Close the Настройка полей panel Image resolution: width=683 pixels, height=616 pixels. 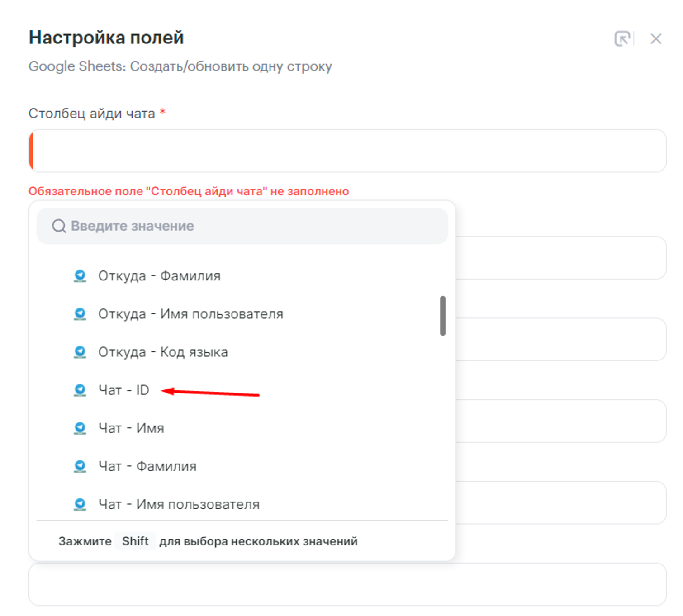tap(655, 39)
